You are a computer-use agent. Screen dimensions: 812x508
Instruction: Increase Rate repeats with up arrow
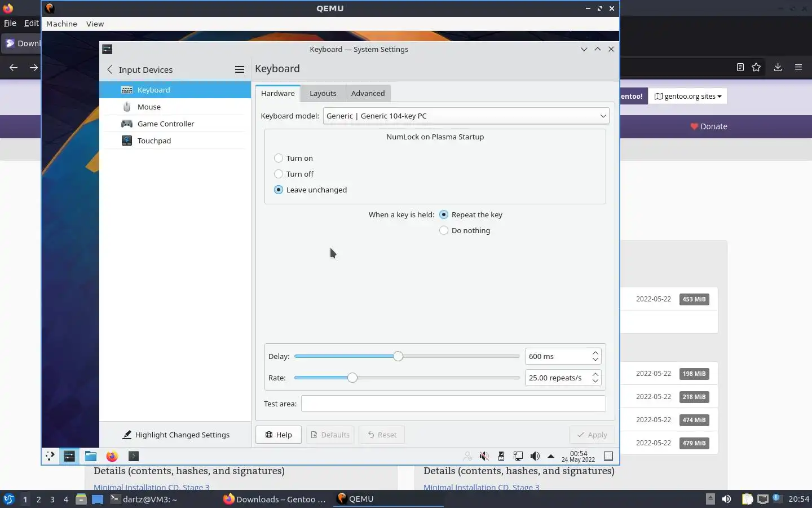pos(595,374)
